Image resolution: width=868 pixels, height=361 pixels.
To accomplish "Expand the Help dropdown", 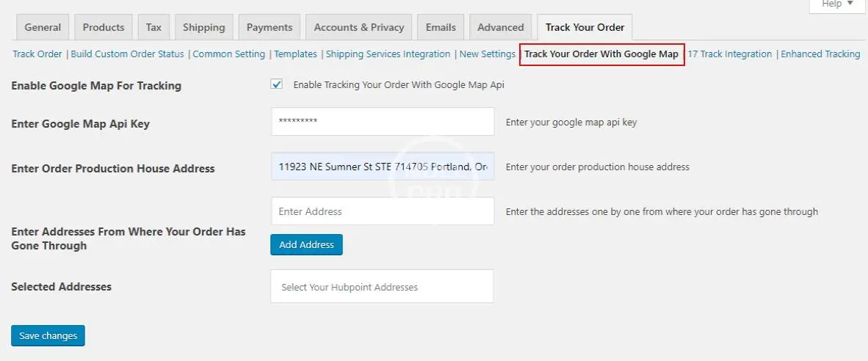I will 837,4.
